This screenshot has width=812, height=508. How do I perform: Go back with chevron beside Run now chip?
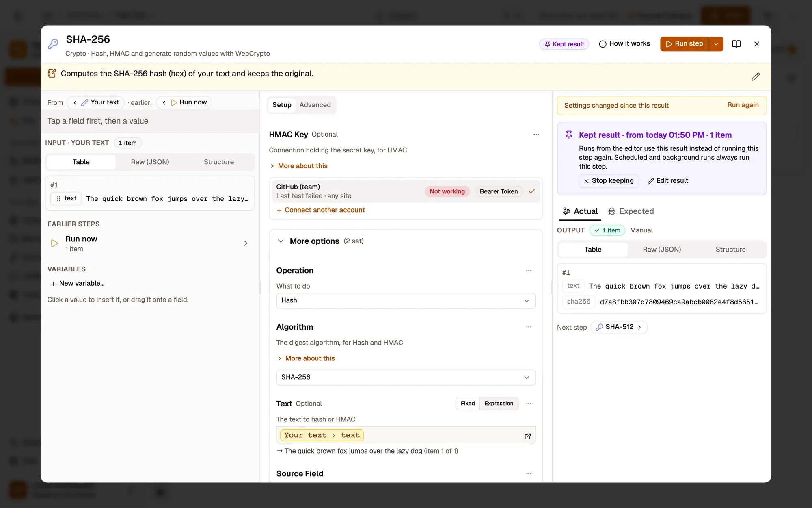(x=164, y=102)
